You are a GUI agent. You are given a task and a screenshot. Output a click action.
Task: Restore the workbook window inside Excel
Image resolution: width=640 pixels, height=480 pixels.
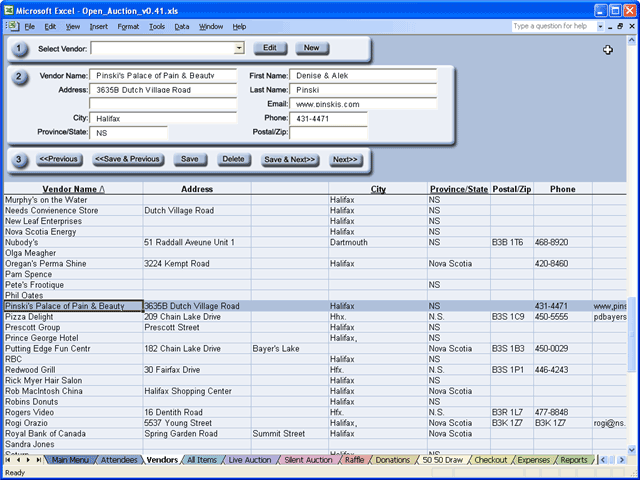(x=620, y=27)
